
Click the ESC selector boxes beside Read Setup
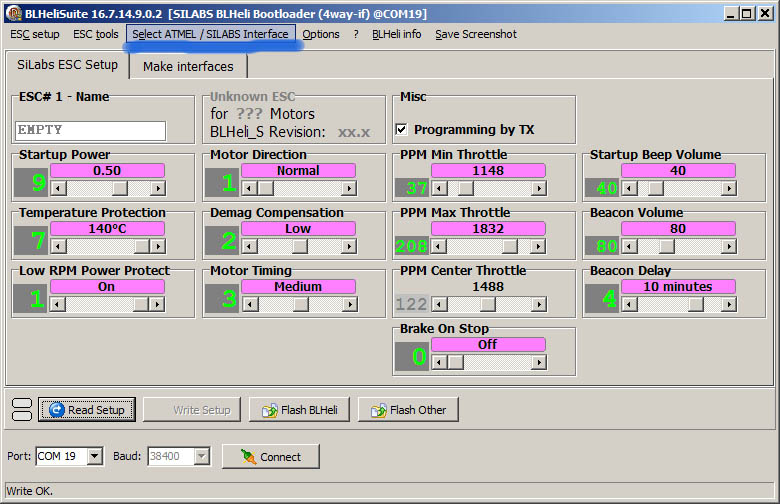[21, 409]
